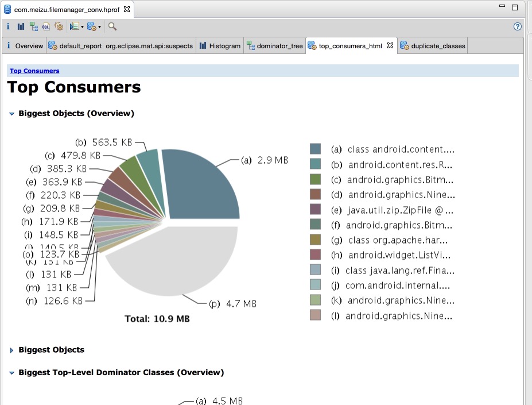The width and height of the screenshot is (532, 405).
Task: Close the top_consumers_html tab
Action: pos(390,45)
